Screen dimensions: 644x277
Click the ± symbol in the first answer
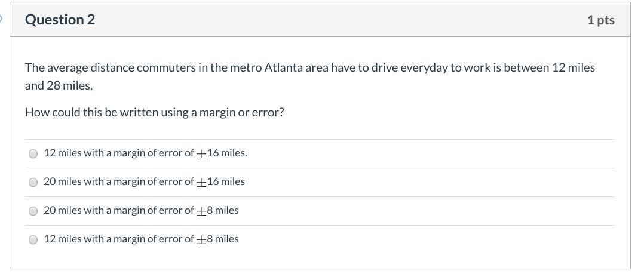tap(201, 154)
